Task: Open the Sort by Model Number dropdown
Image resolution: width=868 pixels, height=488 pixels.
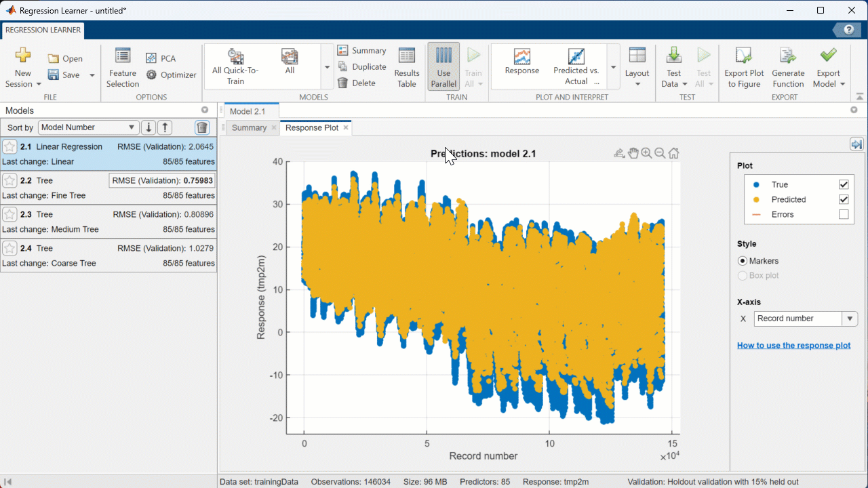Action: tap(89, 127)
